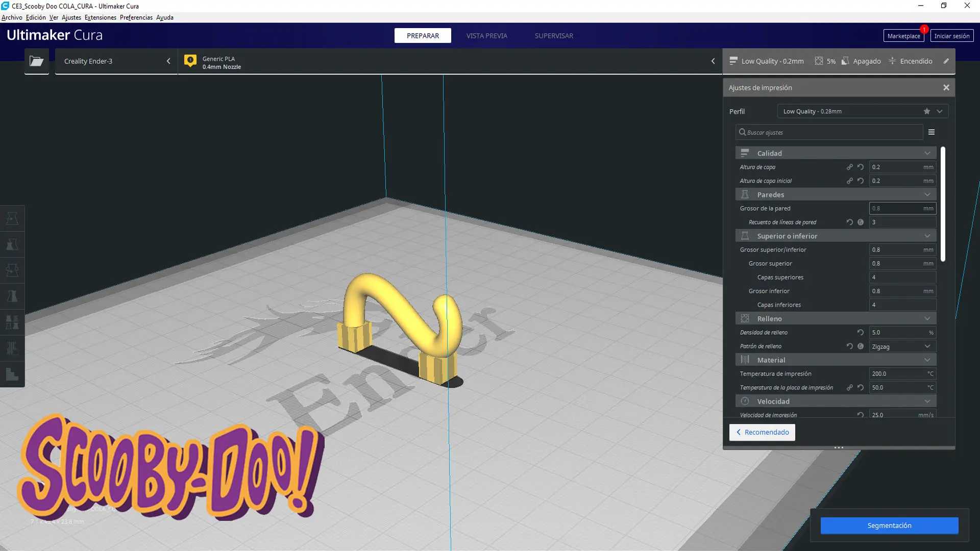The image size is (980, 551).
Task: Open the Perfil profile dropdown
Action: (x=863, y=111)
